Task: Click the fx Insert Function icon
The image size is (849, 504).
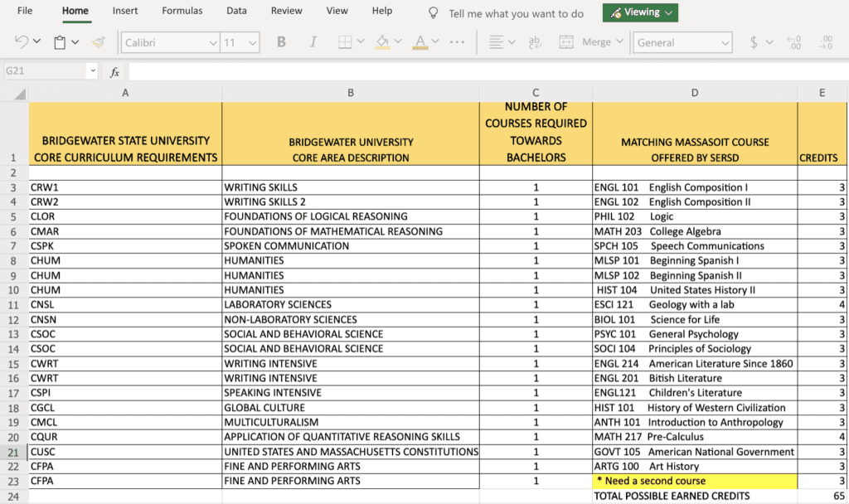Action: pyautogui.click(x=114, y=71)
